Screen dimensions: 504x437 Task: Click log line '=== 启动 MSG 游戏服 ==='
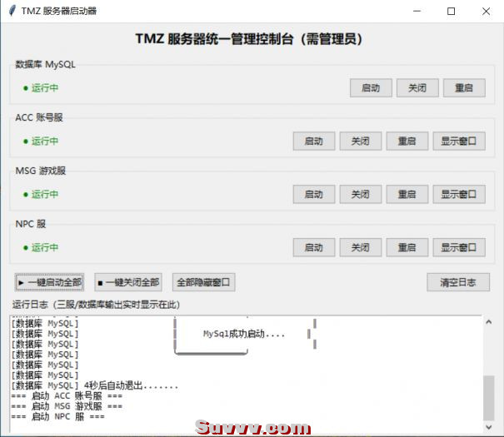(67, 406)
